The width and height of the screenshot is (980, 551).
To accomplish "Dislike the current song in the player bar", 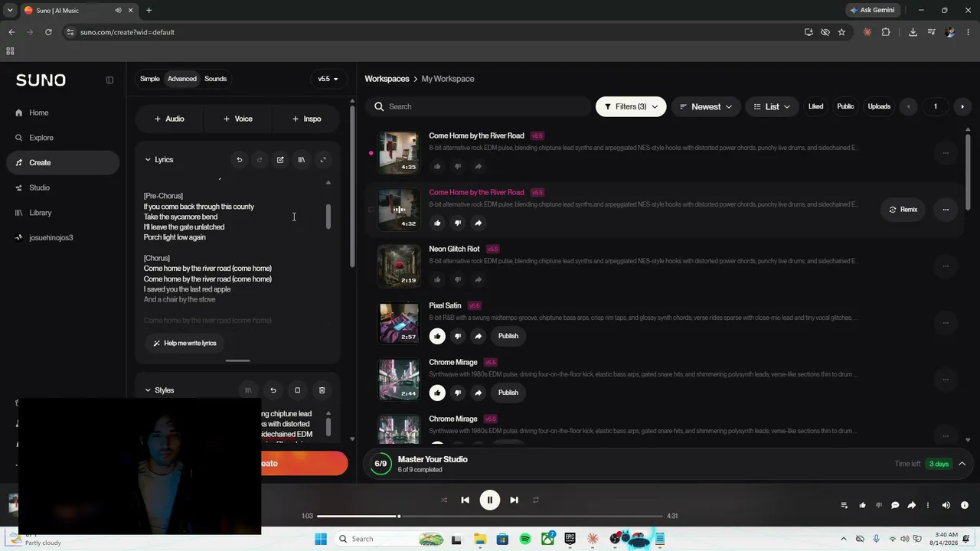I will (x=878, y=505).
